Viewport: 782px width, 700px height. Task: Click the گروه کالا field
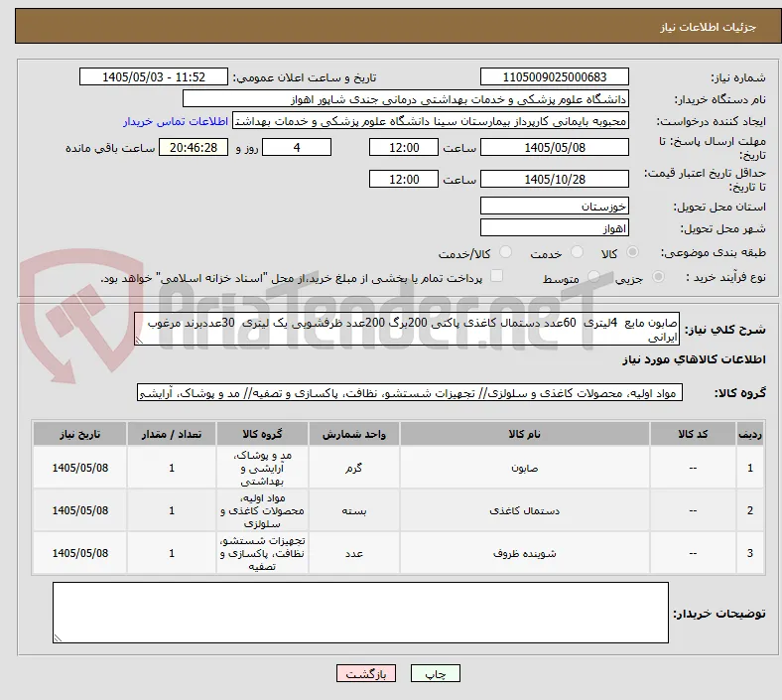[x=410, y=392]
